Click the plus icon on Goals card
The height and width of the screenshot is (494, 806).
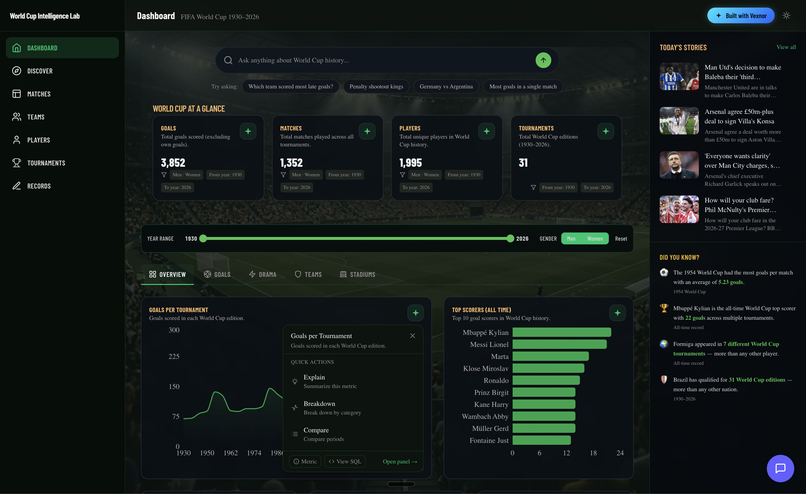point(248,132)
